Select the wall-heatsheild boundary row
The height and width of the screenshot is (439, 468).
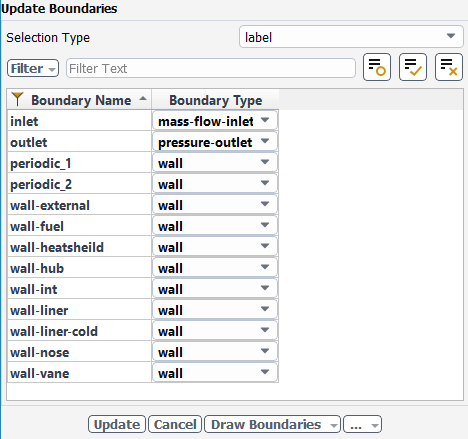pyautogui.click(x=143, y=247)
